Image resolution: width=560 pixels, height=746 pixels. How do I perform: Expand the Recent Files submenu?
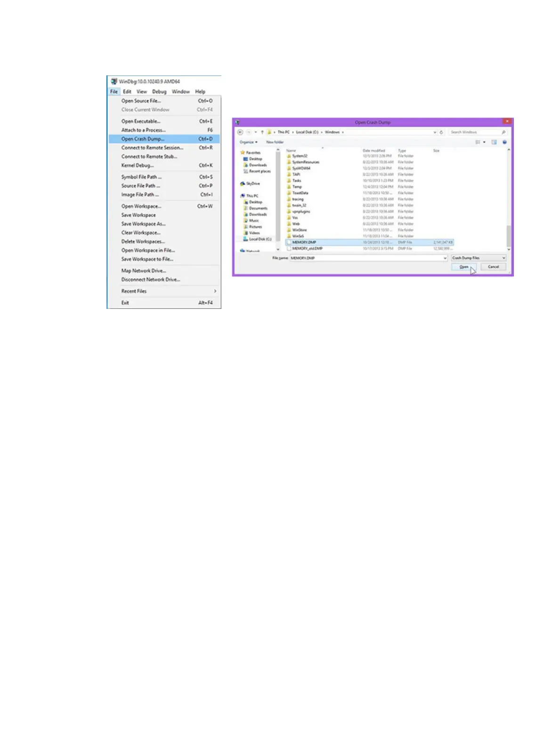pos(164,291)
